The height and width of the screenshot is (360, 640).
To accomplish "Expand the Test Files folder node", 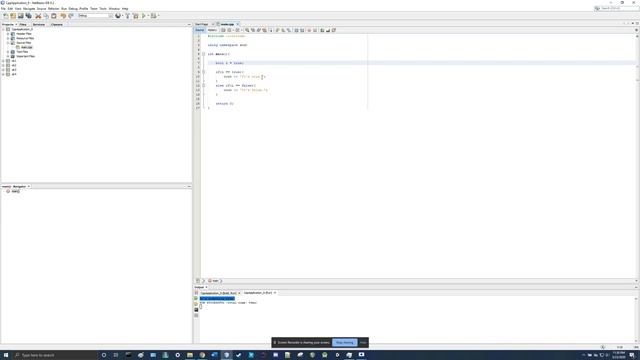I will (8, 52).
